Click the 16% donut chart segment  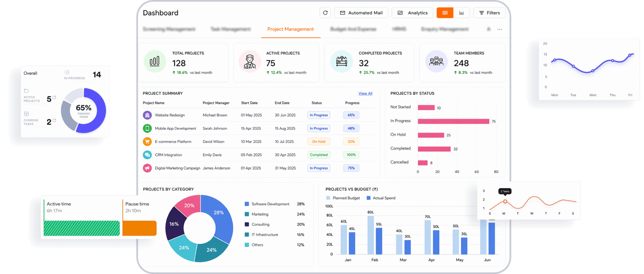[174, 224]
